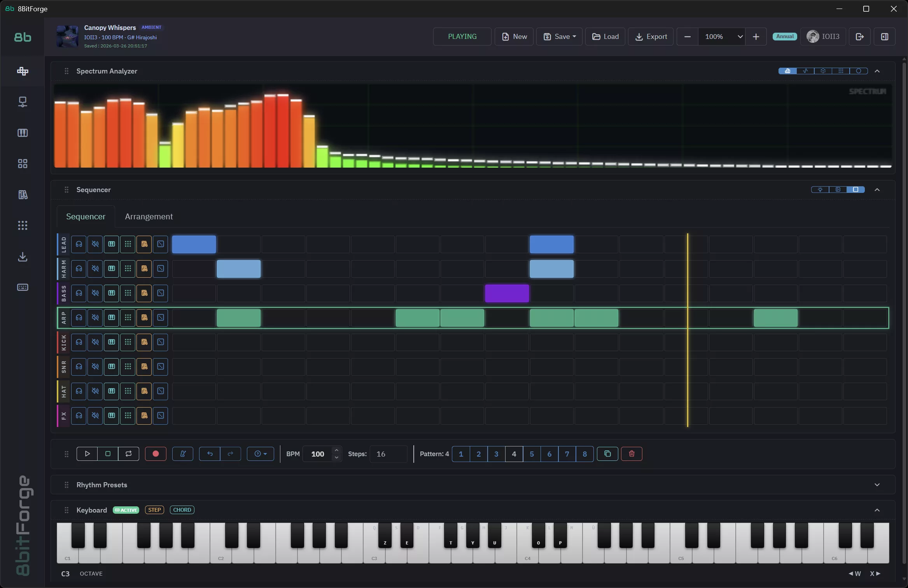Viewport: 908px width, 588px height.
Task: Click the undo arrow in the transport bar
Action: 210,454
